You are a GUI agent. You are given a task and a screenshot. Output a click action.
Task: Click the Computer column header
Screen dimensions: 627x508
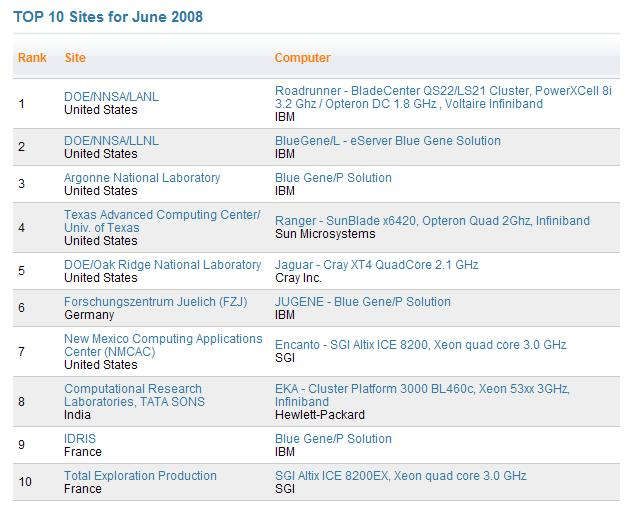(302, 58)
